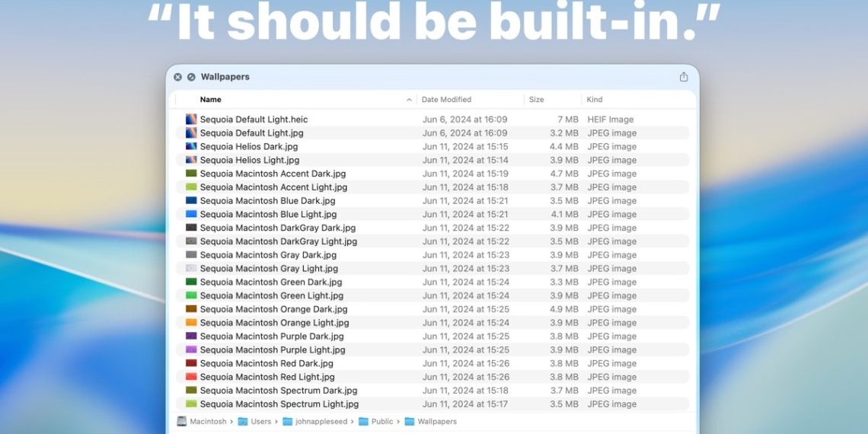The image size is (868, 434).
Task: Sort files by the Size column header
Action: (537, 100)
